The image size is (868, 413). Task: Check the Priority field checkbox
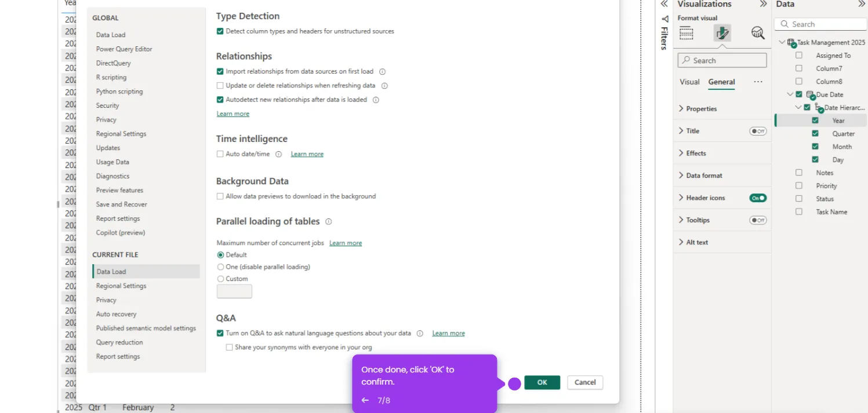(x=799, y=186)
